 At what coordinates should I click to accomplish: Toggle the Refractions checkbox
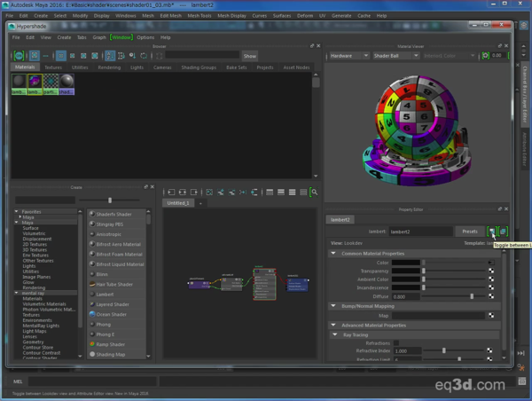[395, 342]
